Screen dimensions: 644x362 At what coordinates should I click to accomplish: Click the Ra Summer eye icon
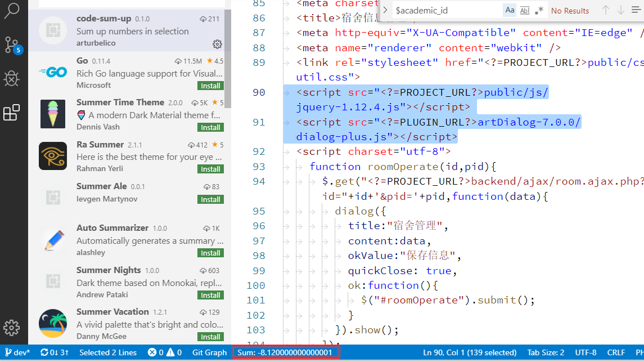pos(53,156)
